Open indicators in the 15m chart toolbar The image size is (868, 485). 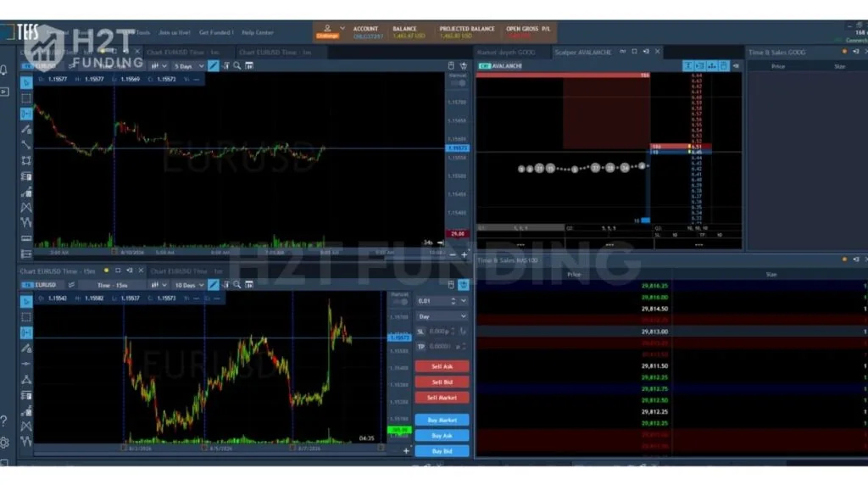click(225, 285)
